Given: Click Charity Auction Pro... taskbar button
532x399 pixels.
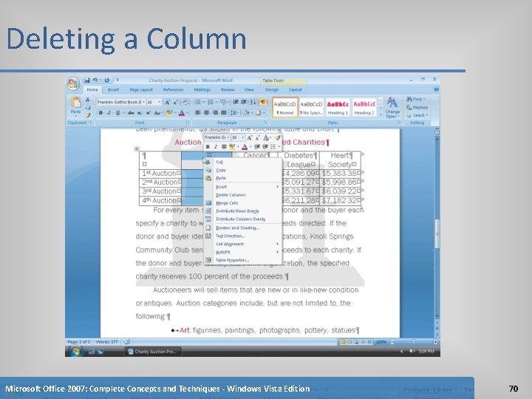Looking at the screenshot, I should click(x=153, y=352).
